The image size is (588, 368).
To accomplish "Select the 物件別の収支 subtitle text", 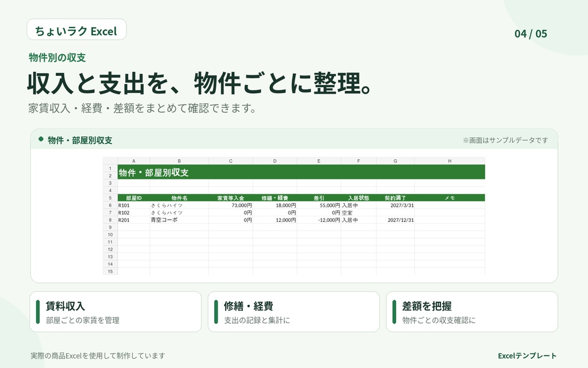I will (x=57, y=57).
